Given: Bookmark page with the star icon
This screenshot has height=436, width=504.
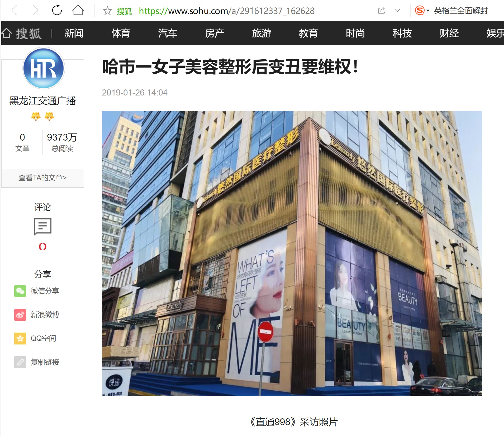Looking at the screenshot, I should tap(107, 11).
